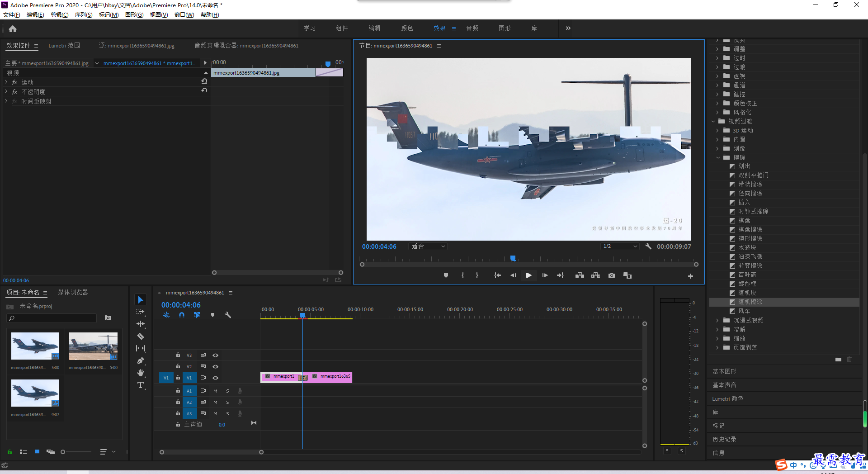The width and height of the screenshot is (868, 474).
Task: Select the Hand tool
Action: (x=141, y=373)
